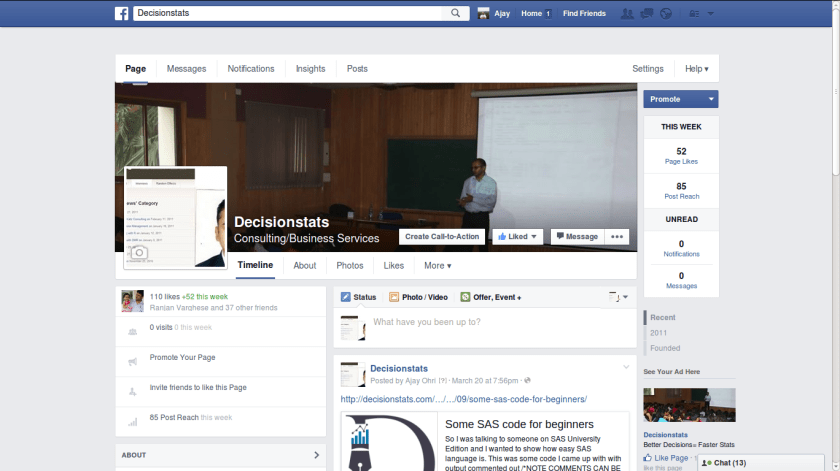
Task: Expand the ABOUT section arrow
Action: pyautogui.click(x=317, y=455)
